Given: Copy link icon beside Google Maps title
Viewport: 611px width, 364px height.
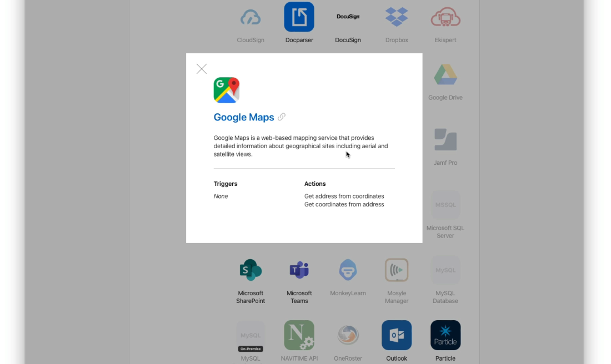Looking at the screenshot, I should (x=282, y=117).
